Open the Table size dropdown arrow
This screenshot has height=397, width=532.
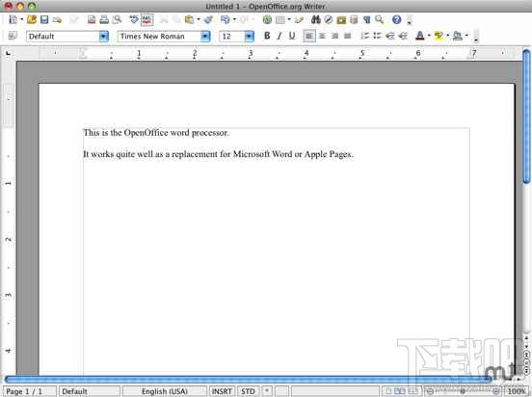(289, 19)
